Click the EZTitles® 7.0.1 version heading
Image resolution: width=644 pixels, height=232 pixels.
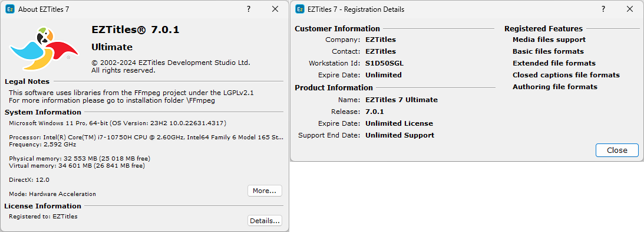(x=135, y=30)
